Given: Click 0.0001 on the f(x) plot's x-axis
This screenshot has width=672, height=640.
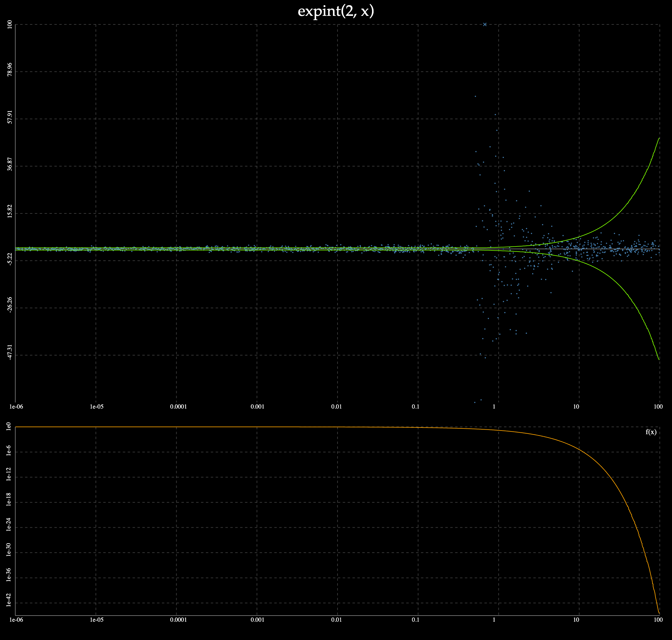Looking at the screenshot, I should coord(178,620).
